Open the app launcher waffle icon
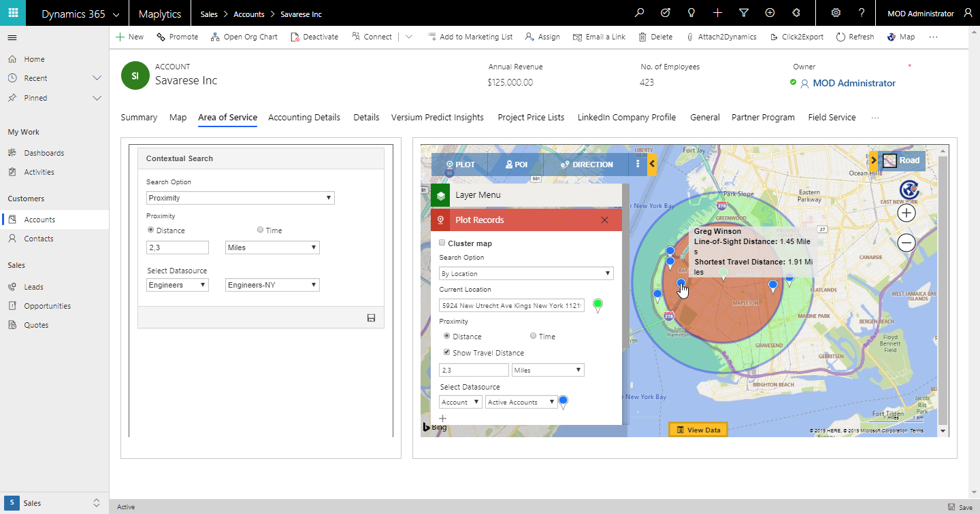Viewport: 980px width, 514px height. pos(13,13)
